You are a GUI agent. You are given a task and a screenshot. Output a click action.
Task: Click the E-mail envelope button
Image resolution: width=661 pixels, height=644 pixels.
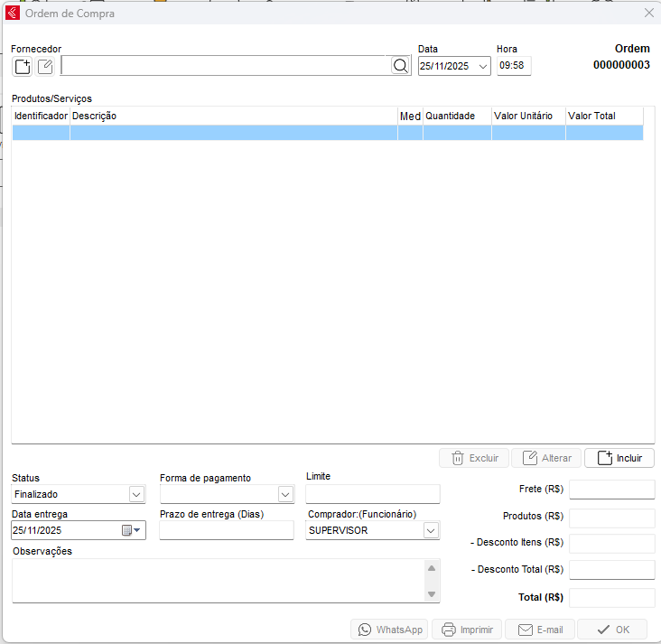tap(539, 630)
